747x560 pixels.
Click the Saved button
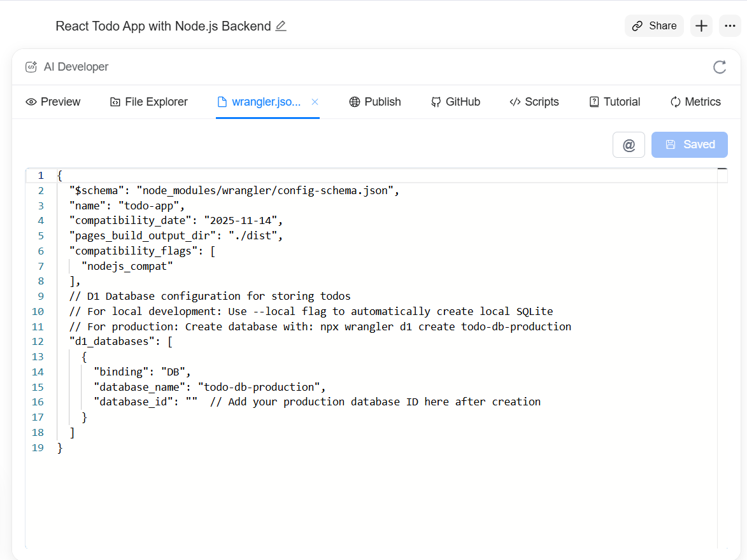coord(690,144)
